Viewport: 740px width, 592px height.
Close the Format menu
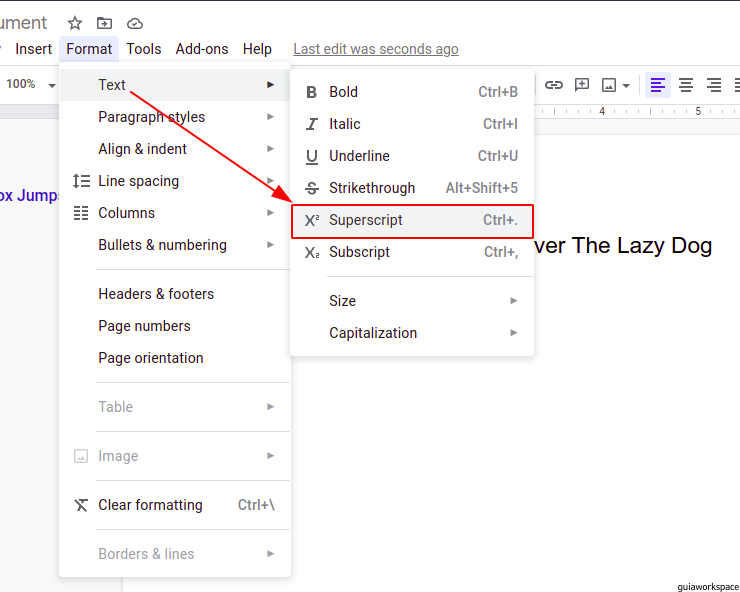point(89,49)
